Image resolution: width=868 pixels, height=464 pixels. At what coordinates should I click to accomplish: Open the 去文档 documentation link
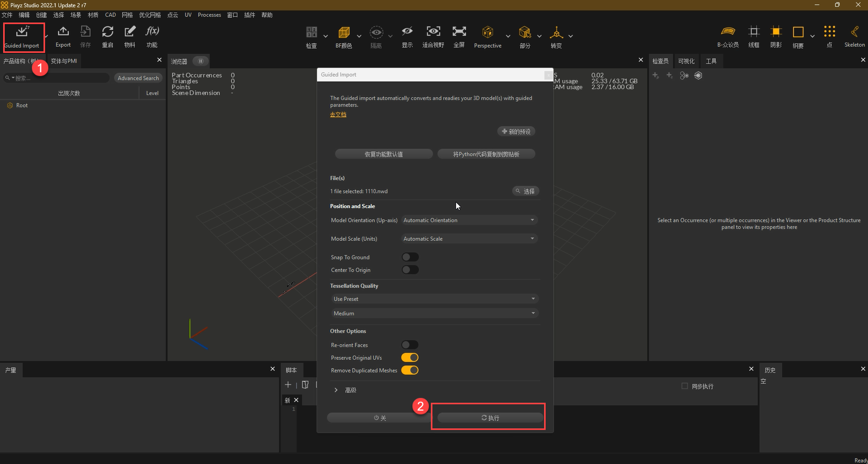[338, 115]
